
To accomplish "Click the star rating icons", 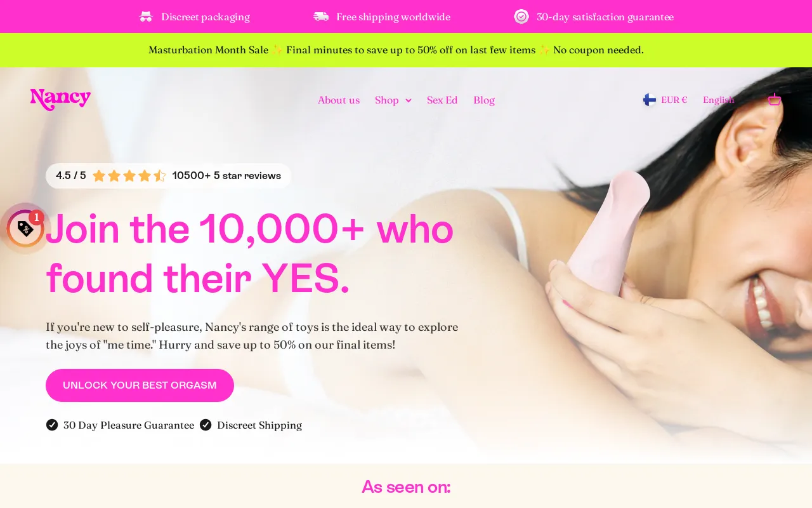I will (x=129, y=176).
